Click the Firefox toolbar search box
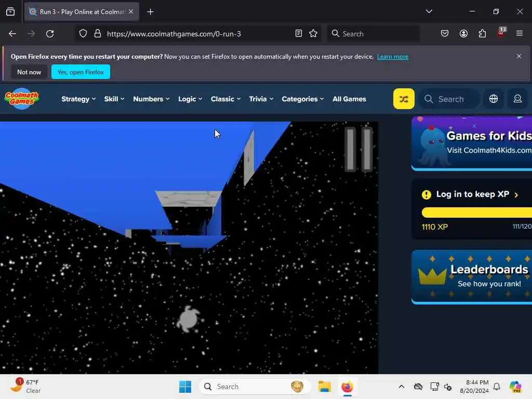 [x=373, y=34]
